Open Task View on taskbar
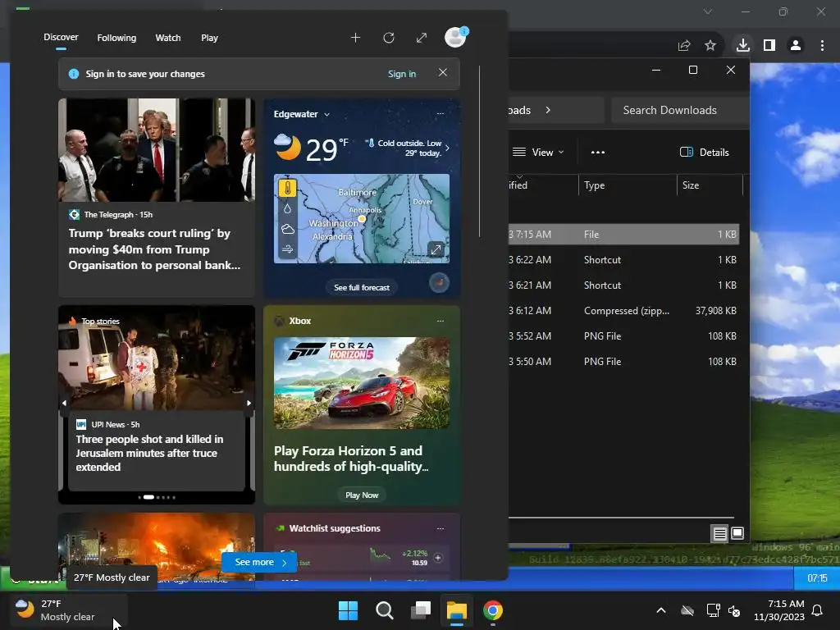 pos(421,610)
